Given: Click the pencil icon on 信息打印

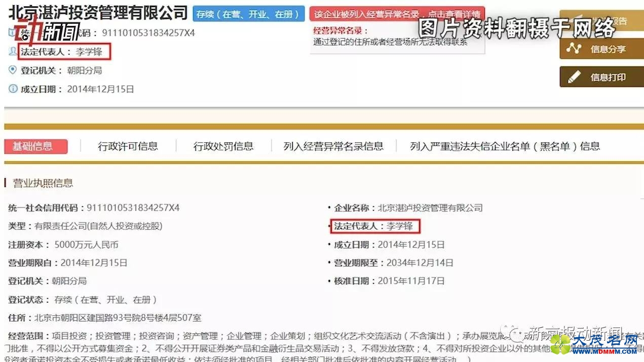Looking at the screenshot, I should (574, 77).
